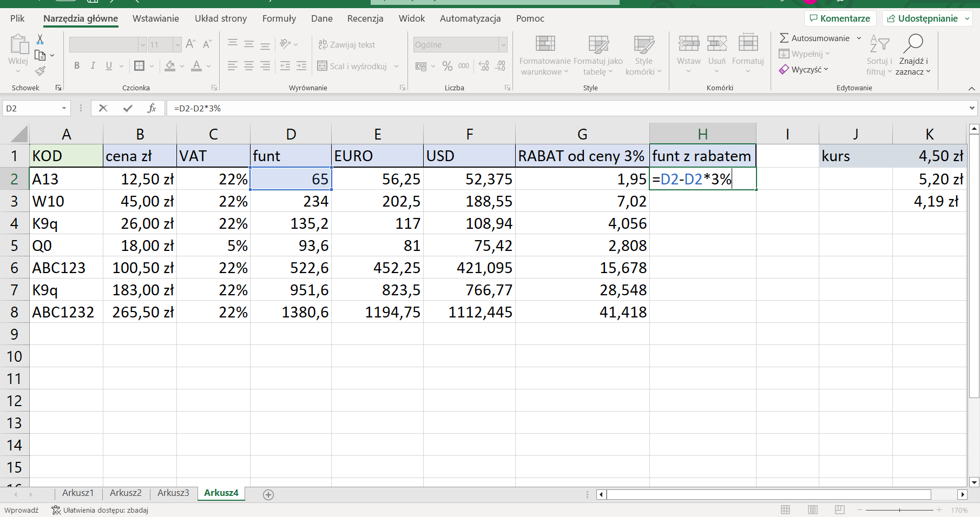This screenshot has width=980, height=517.
Task: Click Decrease indent icon
Action: point(285,66)
